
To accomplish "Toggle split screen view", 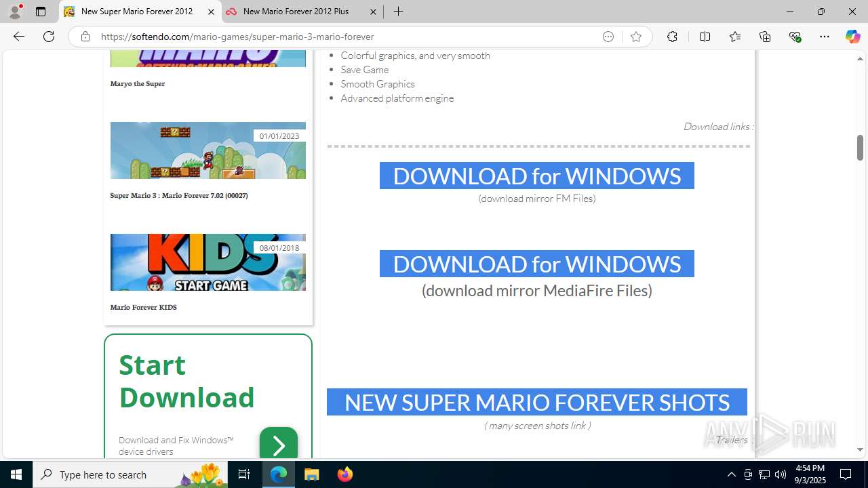I will [x=705, y=37].
